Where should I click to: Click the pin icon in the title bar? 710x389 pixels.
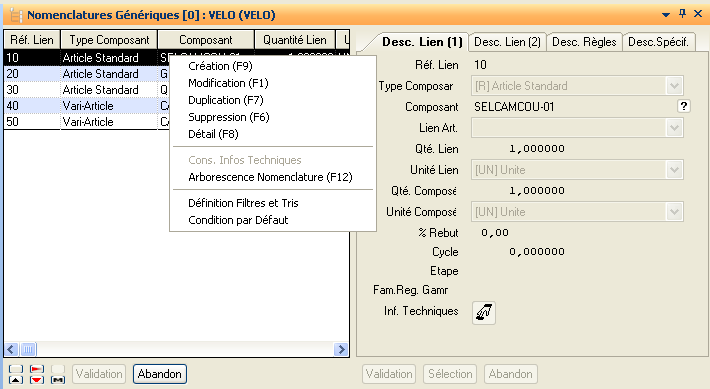tap(682, 14)
